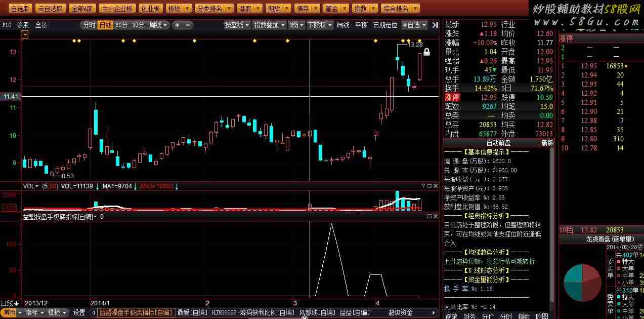Click the 新版 link in 自动解盘
This screenshot has width=644, height=319.
click(548, 143)
